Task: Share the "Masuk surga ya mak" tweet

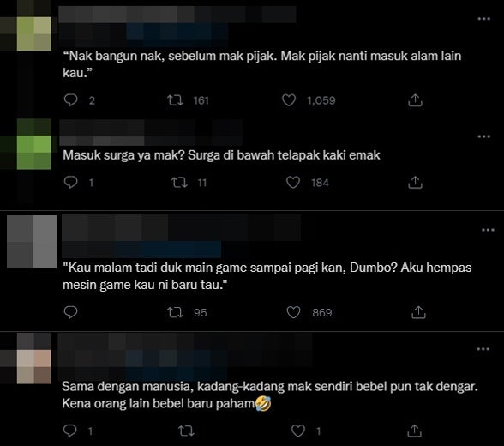Action: pos(415,183)
